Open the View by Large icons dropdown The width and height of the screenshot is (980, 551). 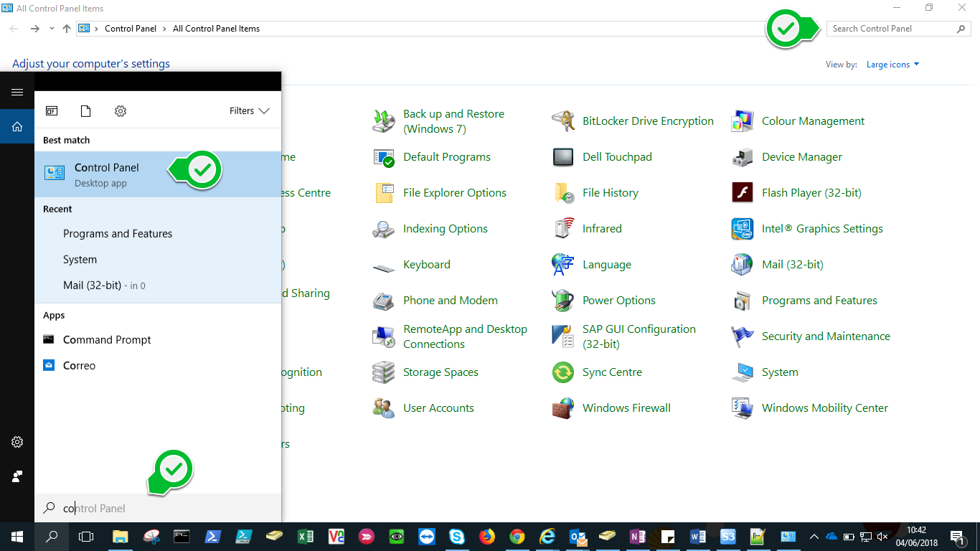[892, 65]
